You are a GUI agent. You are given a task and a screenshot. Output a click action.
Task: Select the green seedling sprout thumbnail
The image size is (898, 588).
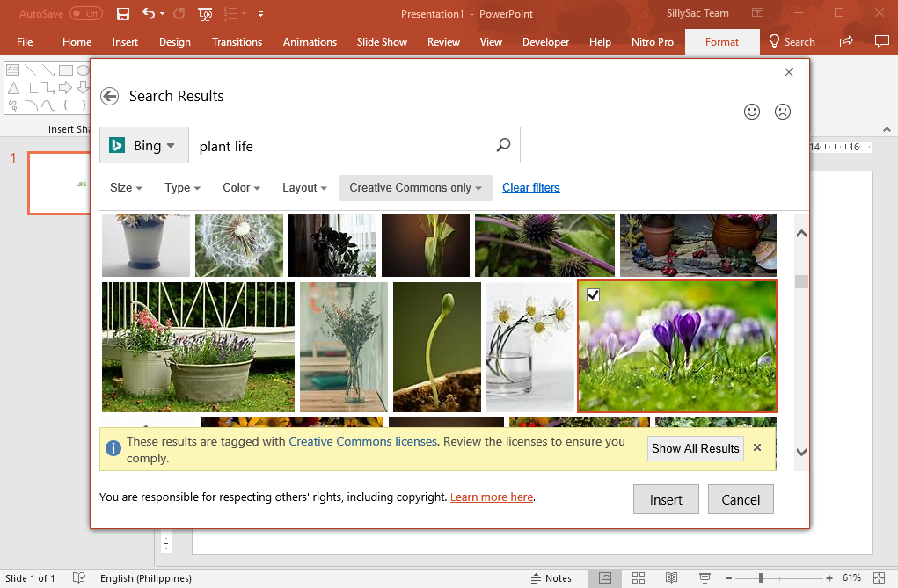437,346
